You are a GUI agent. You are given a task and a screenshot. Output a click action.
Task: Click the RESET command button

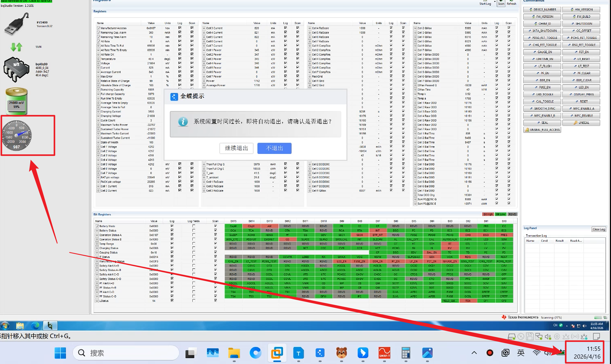pos(581,101)
